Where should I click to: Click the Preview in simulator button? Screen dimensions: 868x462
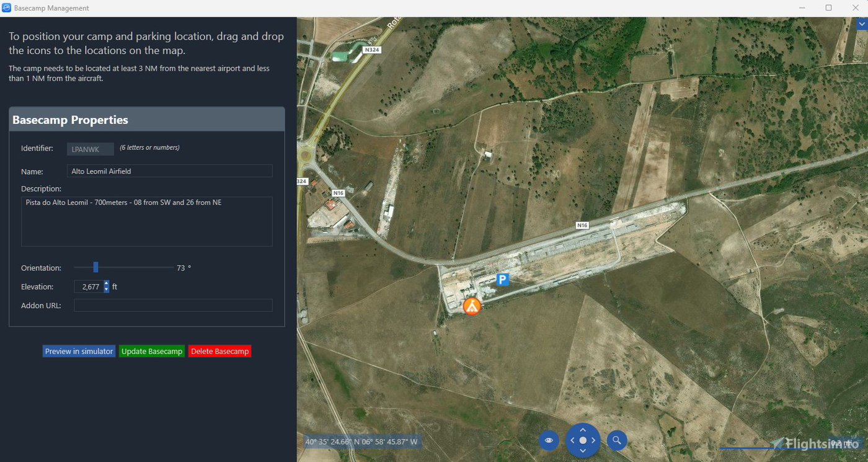coord(79,350)
